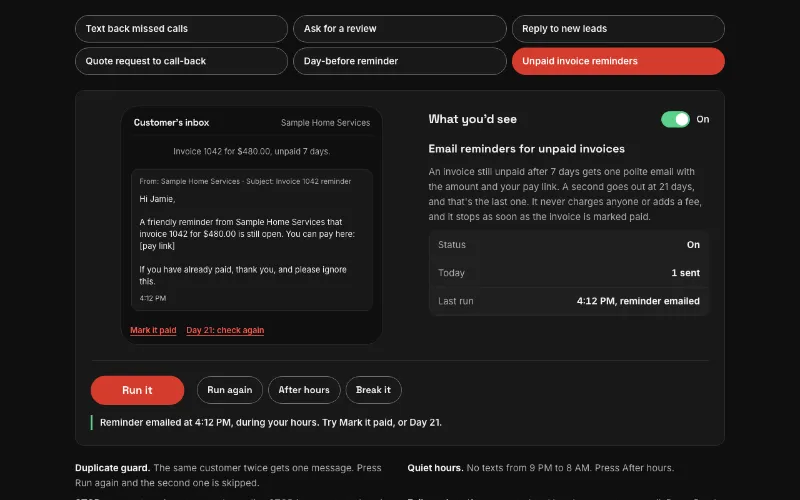The image size is (800, 500).
Task: Click the Unpaid invoice reminders tab
Action: (x=618, y=61)
